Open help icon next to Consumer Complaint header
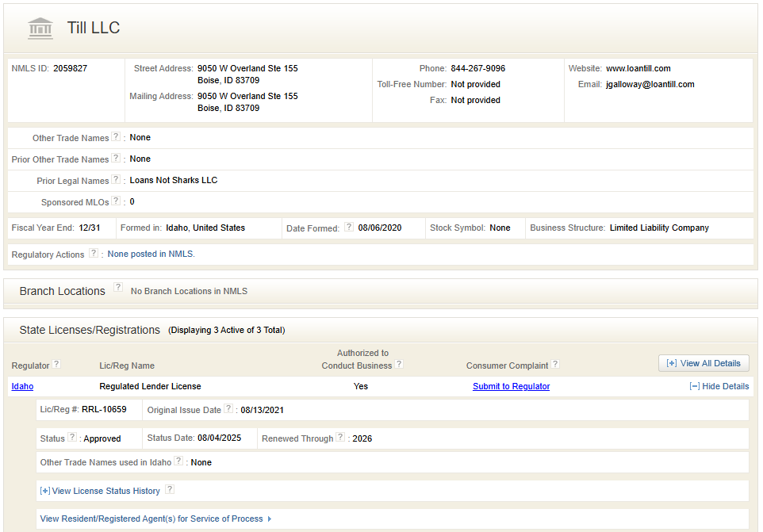Viewport: 763px width, 532px height. point(555,364)
